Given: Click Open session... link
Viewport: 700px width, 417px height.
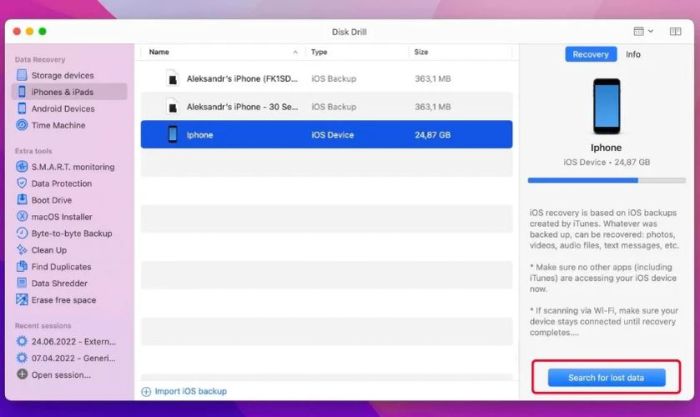Looking at the screenshot, I should pos(61,375).
